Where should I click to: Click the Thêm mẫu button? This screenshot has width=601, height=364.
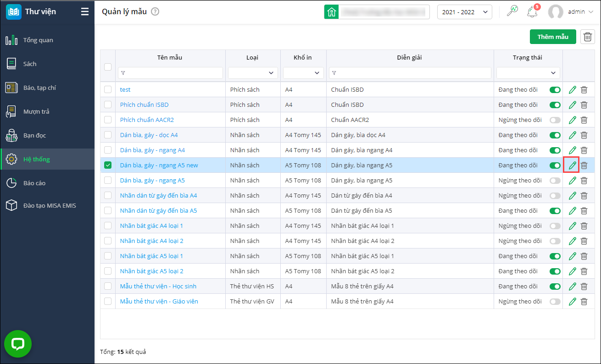[x=553, y=37]
